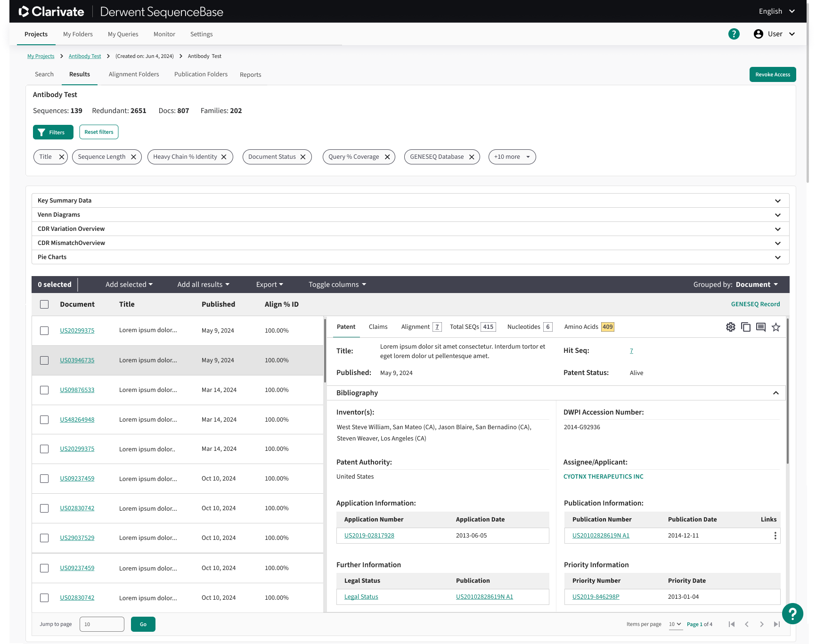Go to next results page
Screen dimensions: 816x644
(x=762, y=624)
